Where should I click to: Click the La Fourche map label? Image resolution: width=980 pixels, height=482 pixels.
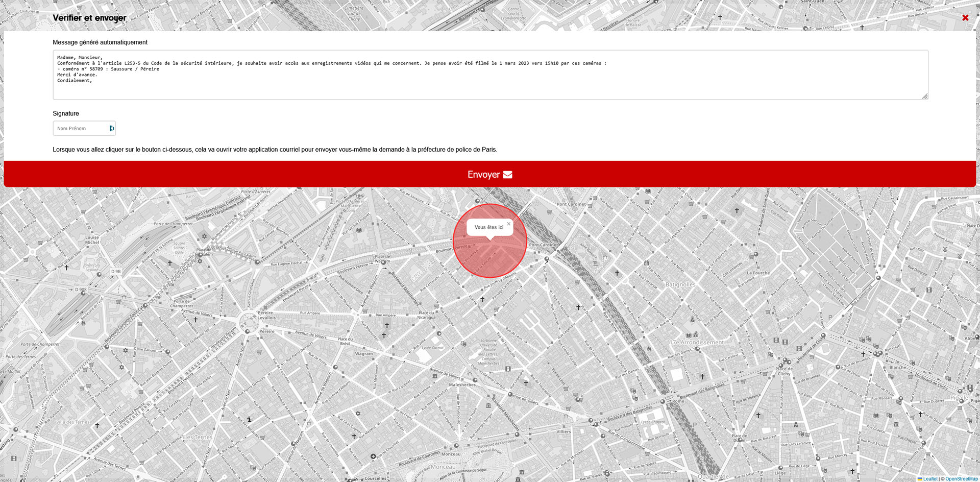758,273
